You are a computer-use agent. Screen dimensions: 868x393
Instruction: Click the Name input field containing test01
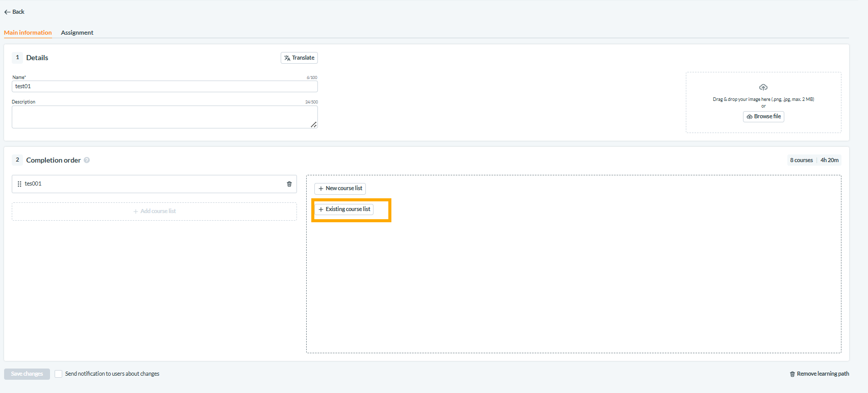(x=165, y=87)
